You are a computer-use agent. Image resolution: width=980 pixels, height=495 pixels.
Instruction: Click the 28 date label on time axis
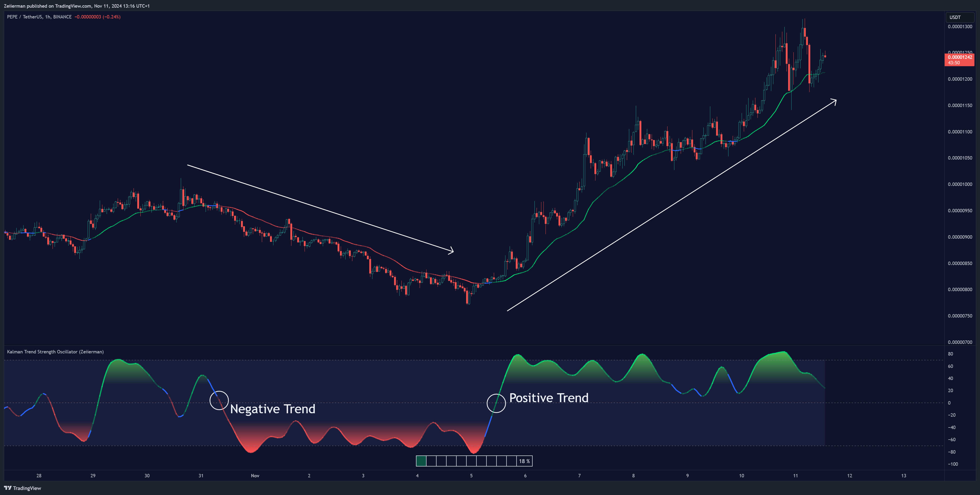(x=39, y=475)
